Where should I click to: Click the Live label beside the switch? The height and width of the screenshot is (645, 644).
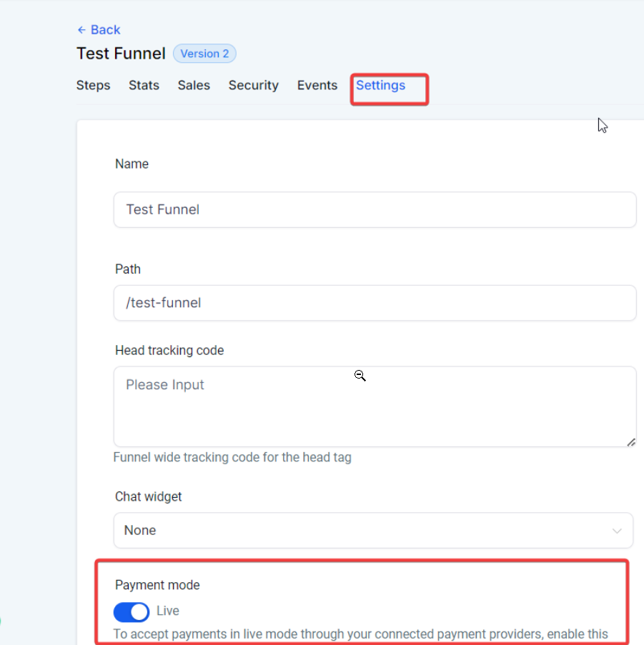(168, 611)
